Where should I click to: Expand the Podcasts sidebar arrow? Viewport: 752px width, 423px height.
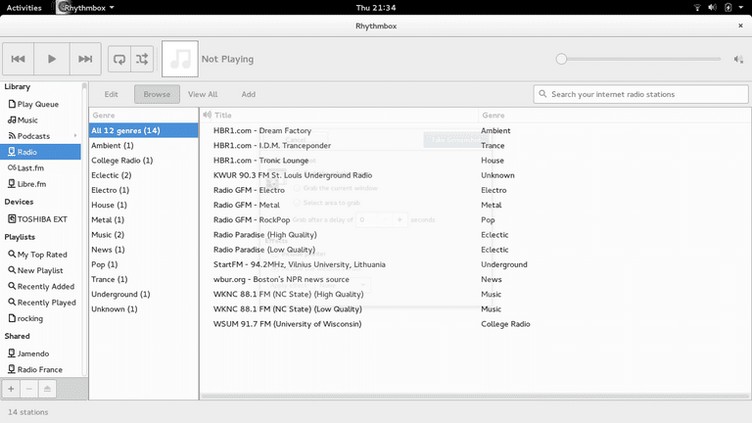pos(75,136)
